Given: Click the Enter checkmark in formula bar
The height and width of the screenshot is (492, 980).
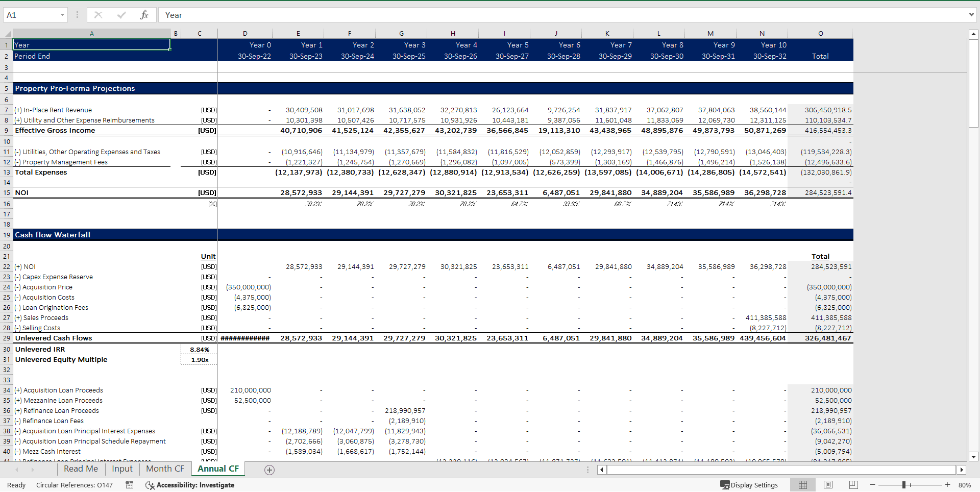Looking at the screenshot, I should tap(121, 15).
